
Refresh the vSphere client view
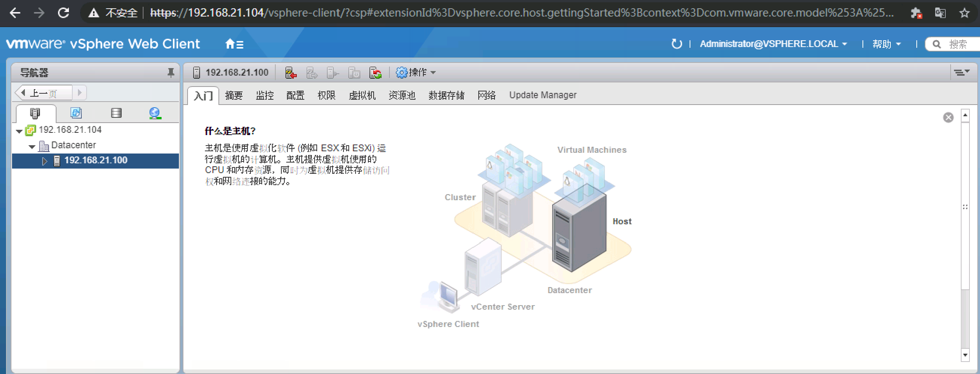point(676,44)
